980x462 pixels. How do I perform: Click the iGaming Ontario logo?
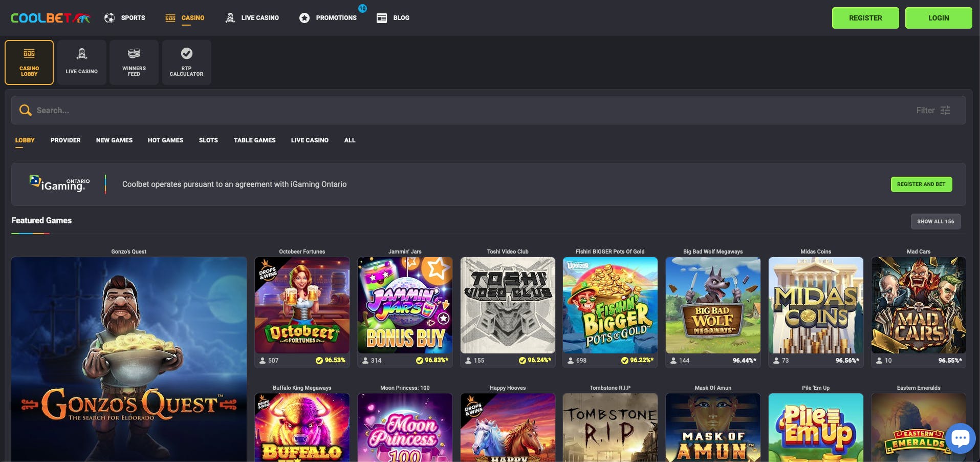(x=60, y=184)
